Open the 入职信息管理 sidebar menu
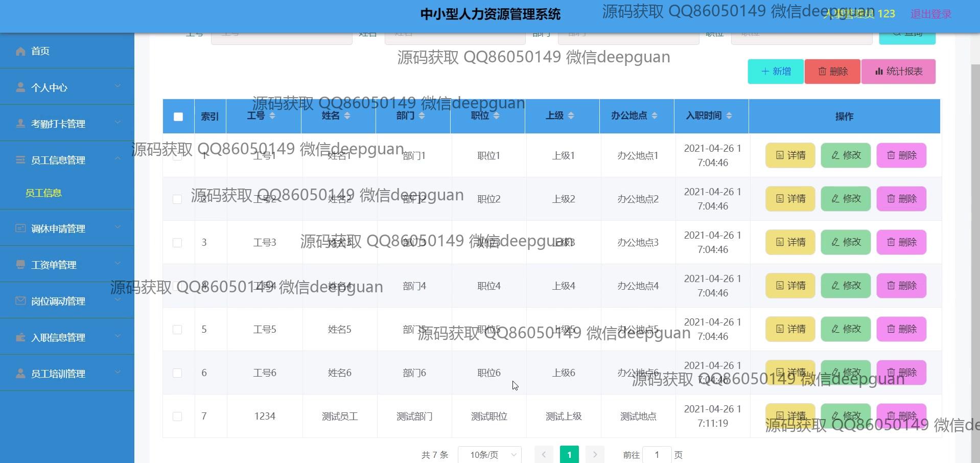This screenshot has width=980, height=463. (x=58, y=337)
